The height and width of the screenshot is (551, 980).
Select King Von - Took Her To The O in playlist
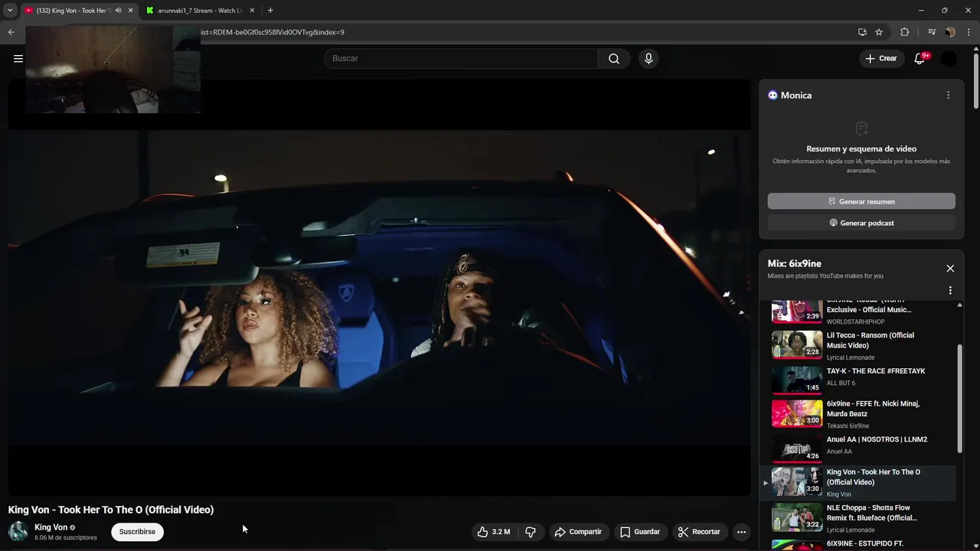coord(857,483)
